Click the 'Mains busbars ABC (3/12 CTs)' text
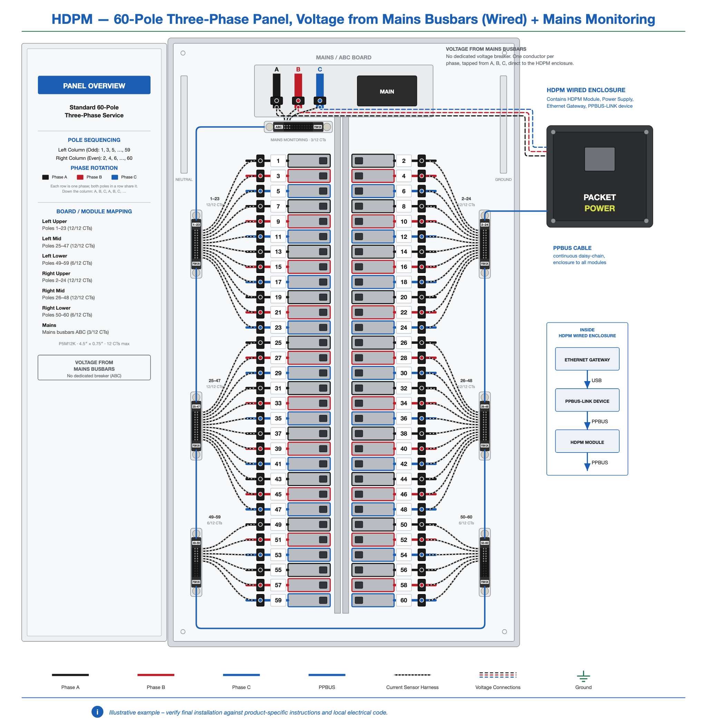Viewport: 707px width, 728px height. [75, 332]
